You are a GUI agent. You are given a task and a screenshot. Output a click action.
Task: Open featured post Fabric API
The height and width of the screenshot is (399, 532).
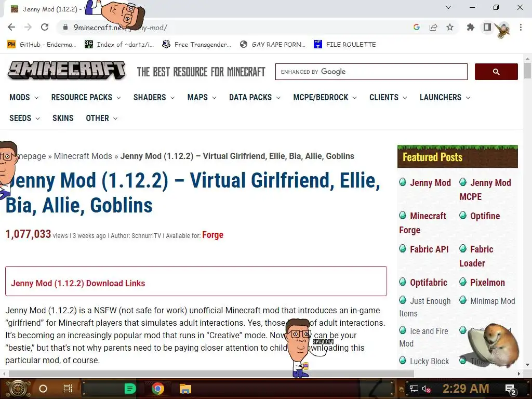tap(429, 249)
